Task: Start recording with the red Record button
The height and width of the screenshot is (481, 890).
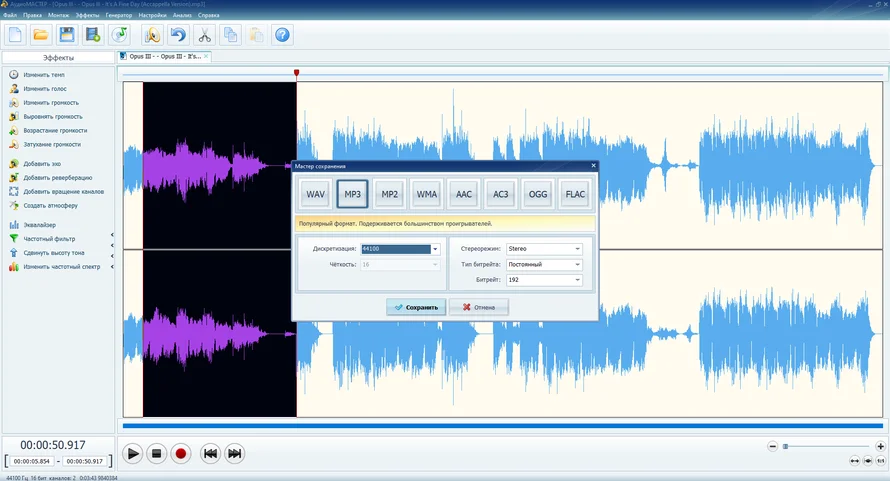Action: click(180, 454)
